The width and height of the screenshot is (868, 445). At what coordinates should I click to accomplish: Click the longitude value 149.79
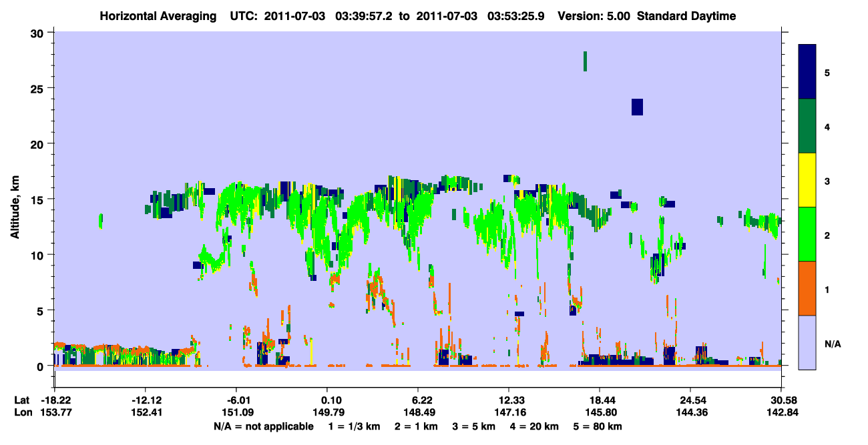[327, 412]
